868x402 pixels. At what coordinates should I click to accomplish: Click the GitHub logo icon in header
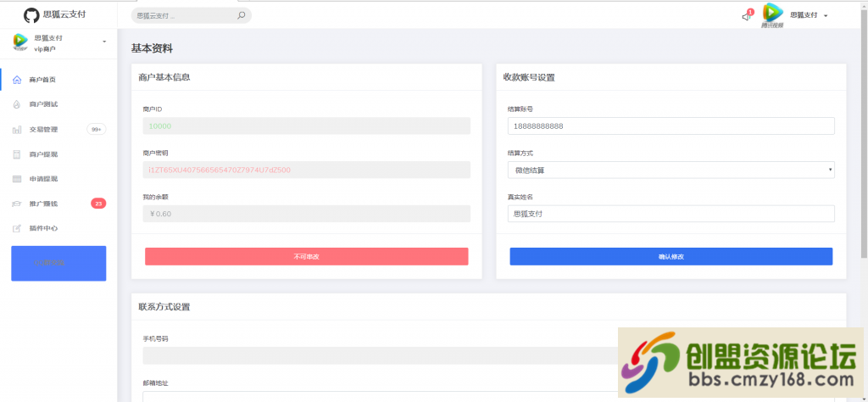click(31, 15)
